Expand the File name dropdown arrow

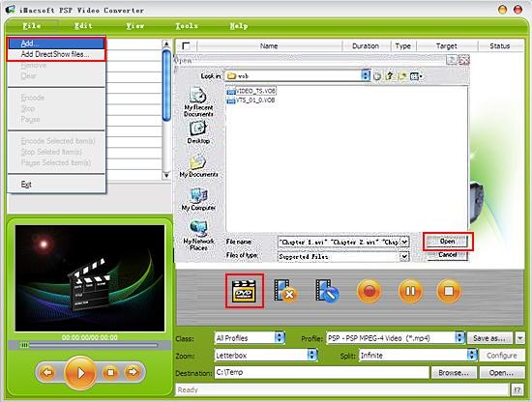point(404,242)
